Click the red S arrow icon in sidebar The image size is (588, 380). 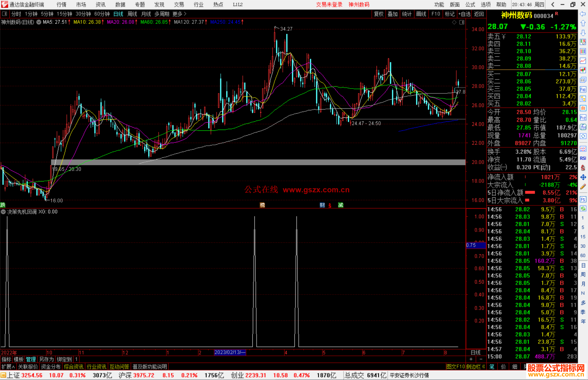583,168
